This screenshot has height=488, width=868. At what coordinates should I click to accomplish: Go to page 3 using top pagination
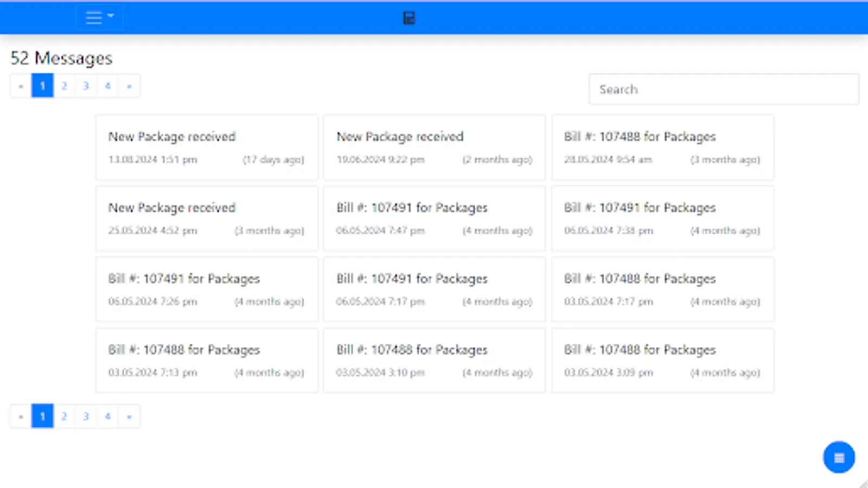click(86, 86)
